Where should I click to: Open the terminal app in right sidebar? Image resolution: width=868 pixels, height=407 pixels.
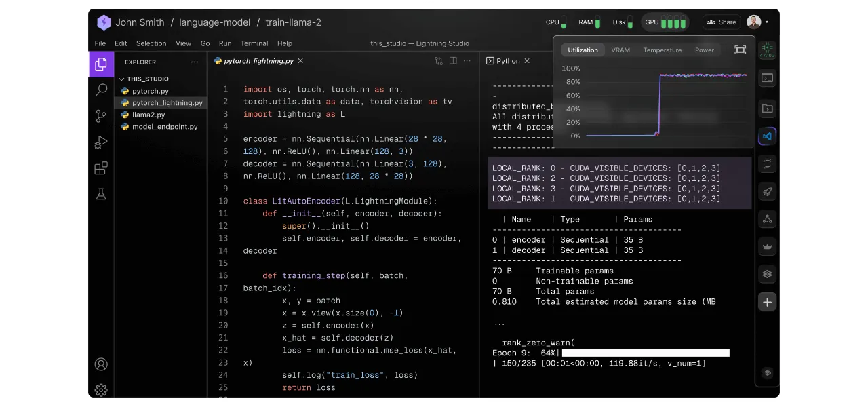[x=767, y=78]
